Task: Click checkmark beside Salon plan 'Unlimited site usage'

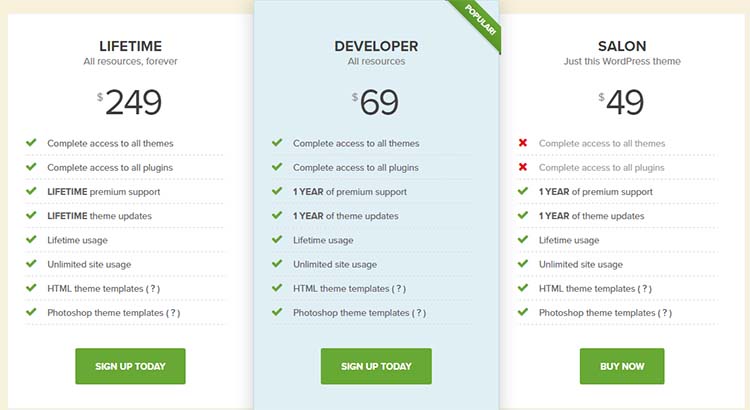Action: click(x=523, y=263)
